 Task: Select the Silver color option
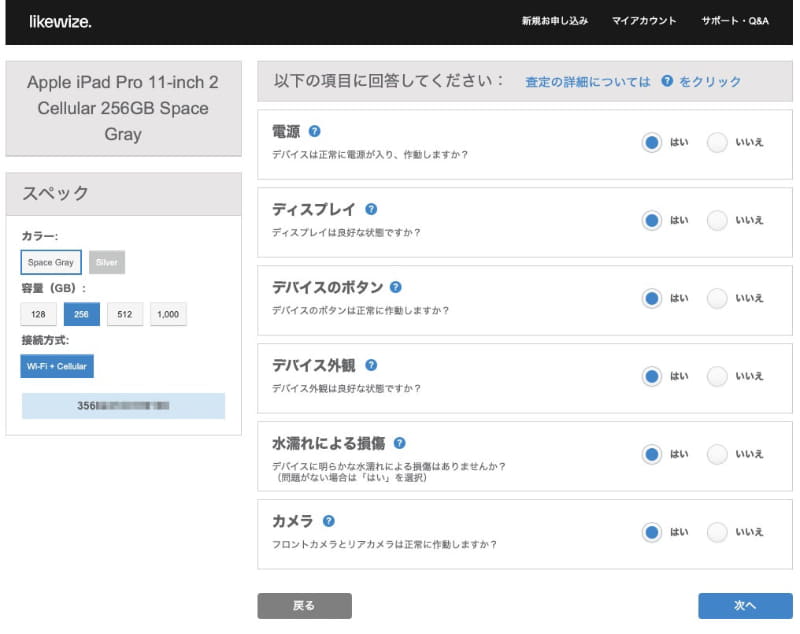tap(107, 262)
